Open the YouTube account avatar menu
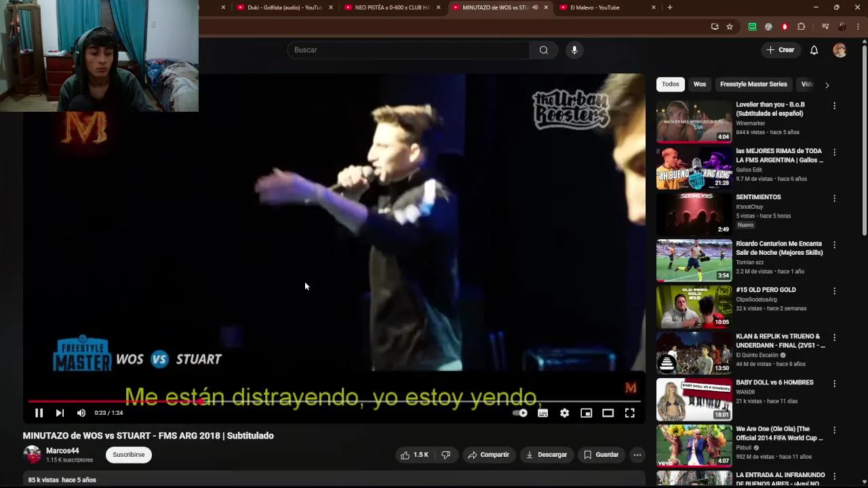868x488 pixels. click(840, 50)
